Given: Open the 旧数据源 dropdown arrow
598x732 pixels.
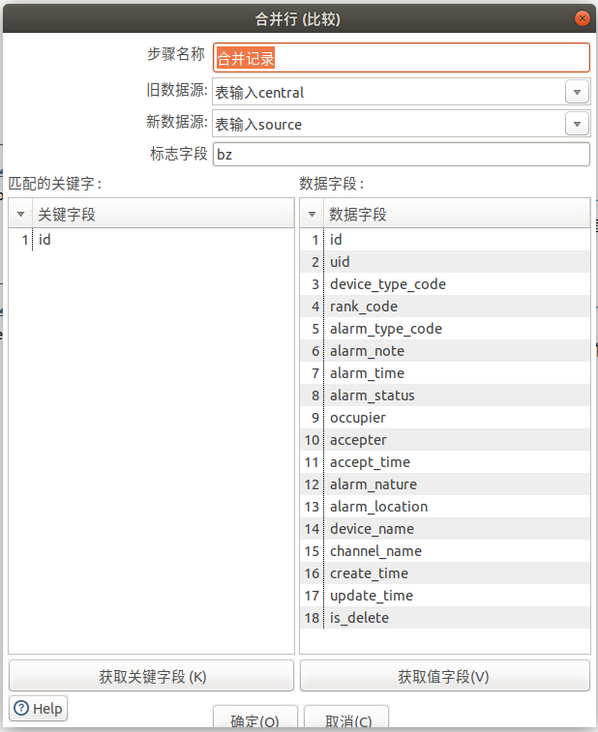Looking at the screenshot, I should coord(577,92).
